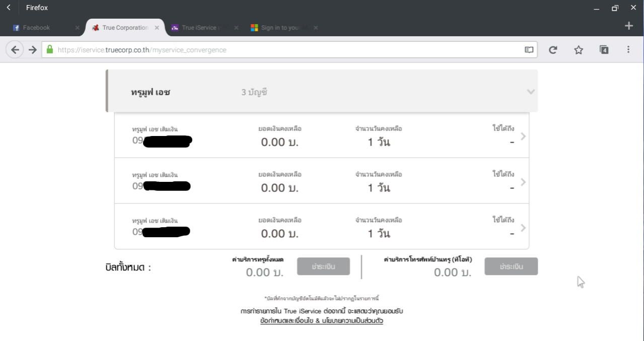Screen dimensions: 644x341
Task: Open details chevron of second prepaid account
Action: [523, 182]
